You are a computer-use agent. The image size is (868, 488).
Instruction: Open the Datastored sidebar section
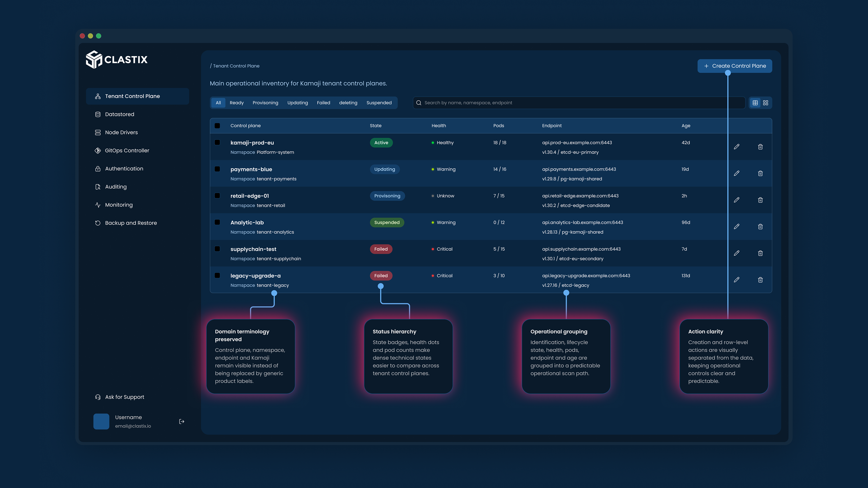(137, 114)
